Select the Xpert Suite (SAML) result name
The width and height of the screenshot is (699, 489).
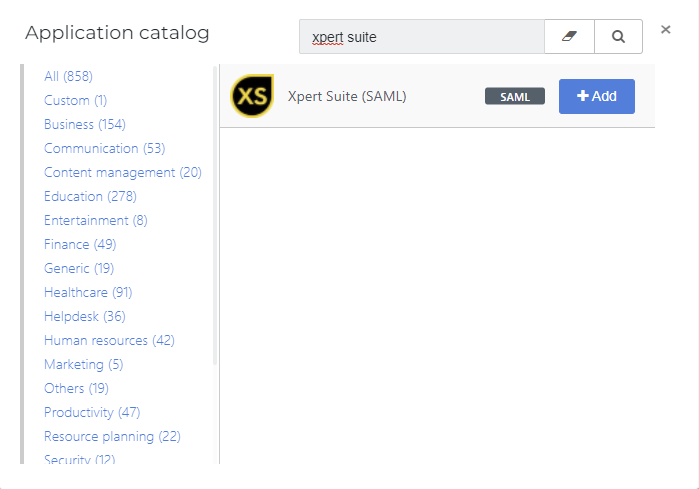[347, 96]
